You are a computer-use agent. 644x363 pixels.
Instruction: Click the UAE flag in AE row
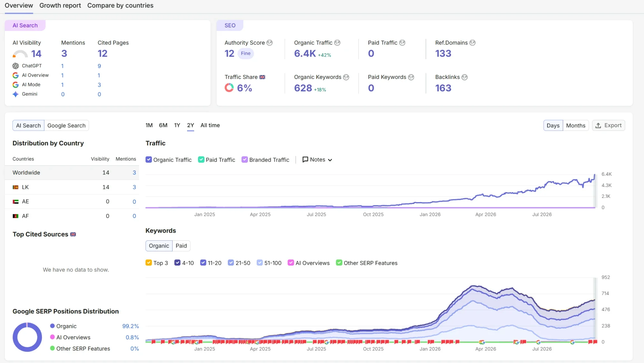click(x=15, y=202)
